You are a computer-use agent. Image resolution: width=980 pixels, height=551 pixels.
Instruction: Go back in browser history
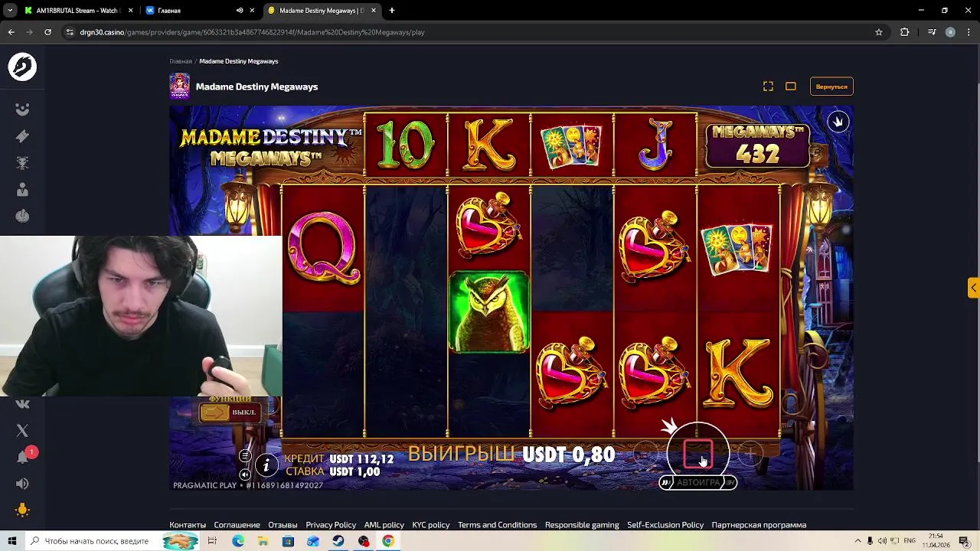point(11,32)
